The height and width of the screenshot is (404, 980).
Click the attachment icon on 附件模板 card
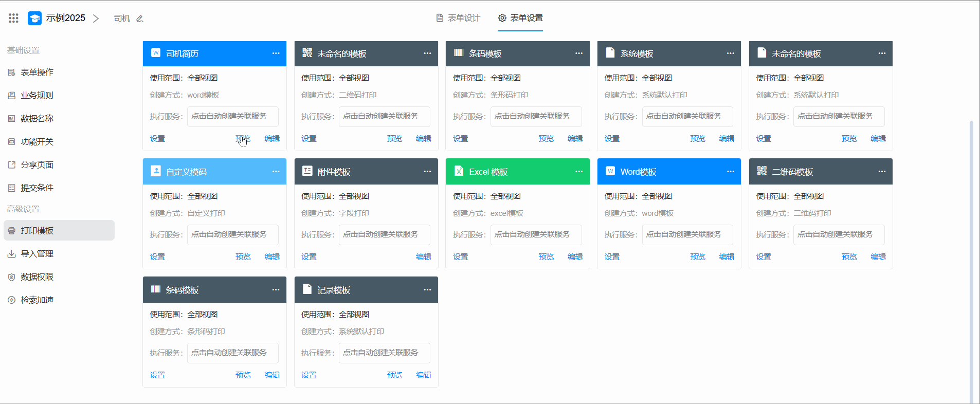point(307,171)
